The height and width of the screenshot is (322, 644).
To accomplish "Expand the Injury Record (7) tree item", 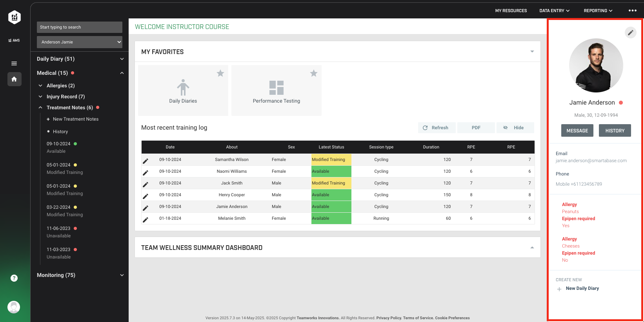I will tap(40, 96).
